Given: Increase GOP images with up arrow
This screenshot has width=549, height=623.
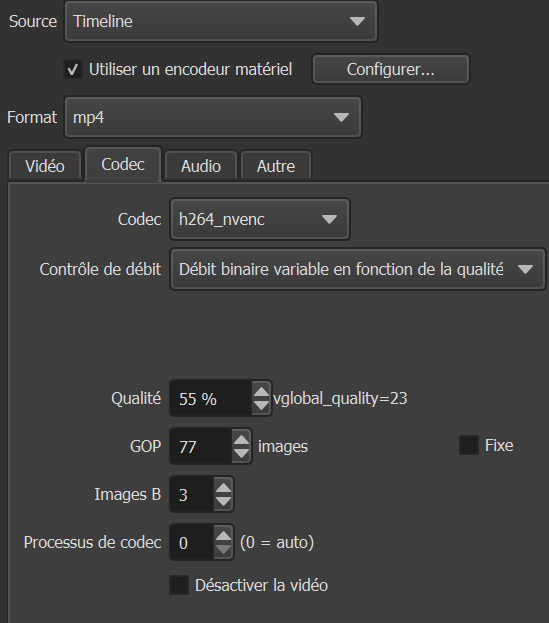Looking at the screenshot, I should (x=241, y=440).
